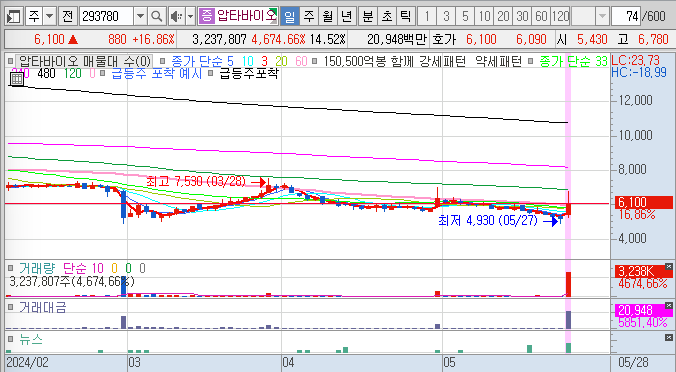Close the 거래대금 panel
This screenshot has width=676, height=372.
click(669, 306)
